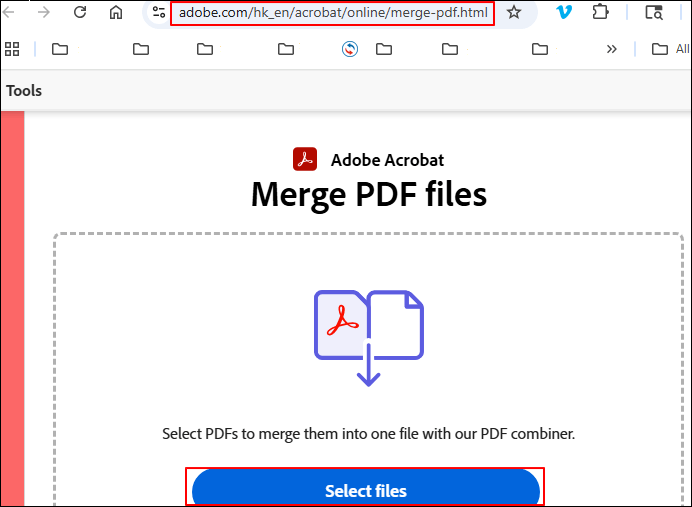
Task: Click the address bar URL adobe.com merge-pdf
Action: (x=333, y=13)
